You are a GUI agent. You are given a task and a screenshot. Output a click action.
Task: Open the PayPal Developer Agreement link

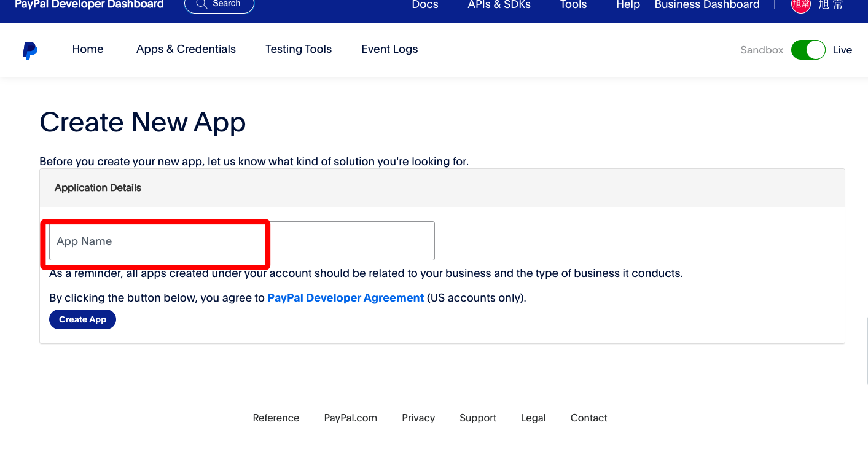[346, 298]
